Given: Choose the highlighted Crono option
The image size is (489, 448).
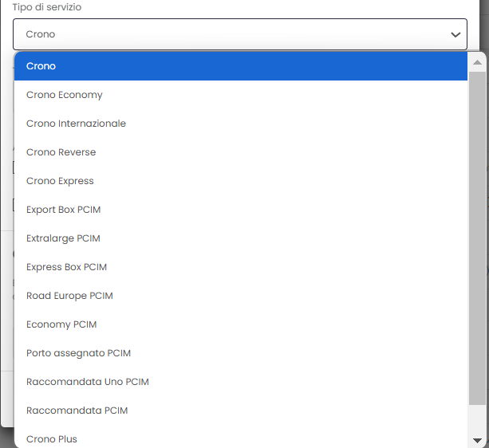Looking at the screenshot, I should click(x=241, y=66).
